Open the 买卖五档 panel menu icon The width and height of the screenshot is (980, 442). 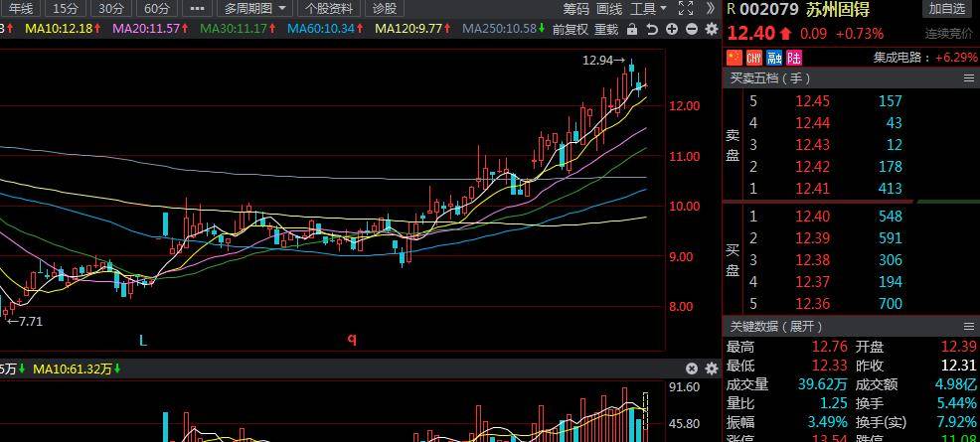(969, 77)
